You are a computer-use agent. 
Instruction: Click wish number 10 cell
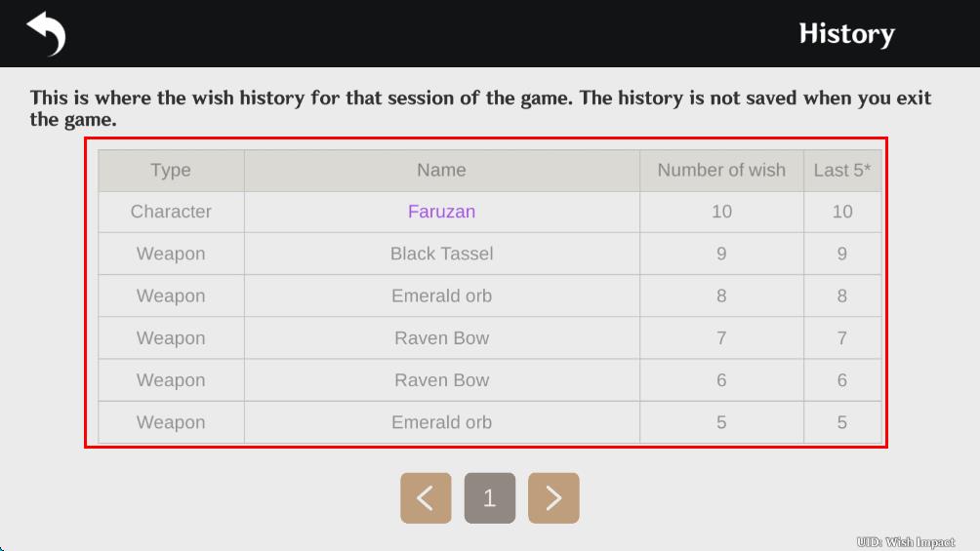(x=721, y=212)
